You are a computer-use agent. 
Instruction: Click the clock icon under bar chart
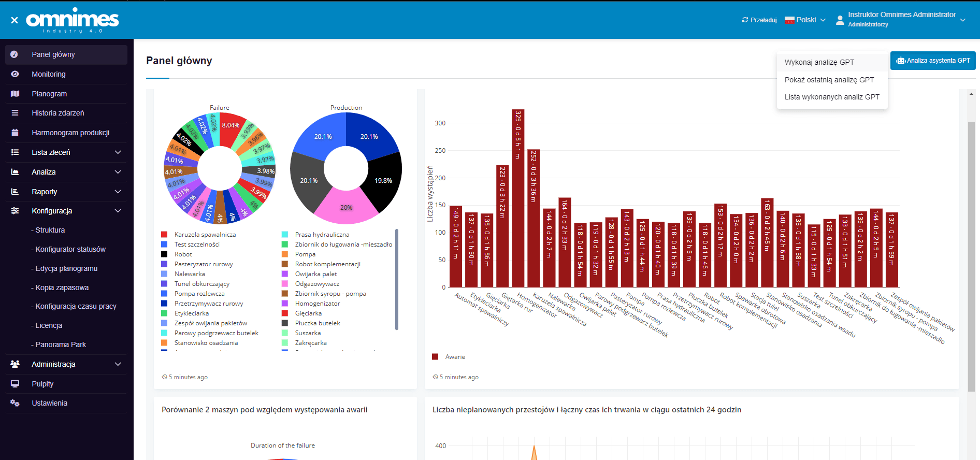pyautogui.click(x=435, y=377)
